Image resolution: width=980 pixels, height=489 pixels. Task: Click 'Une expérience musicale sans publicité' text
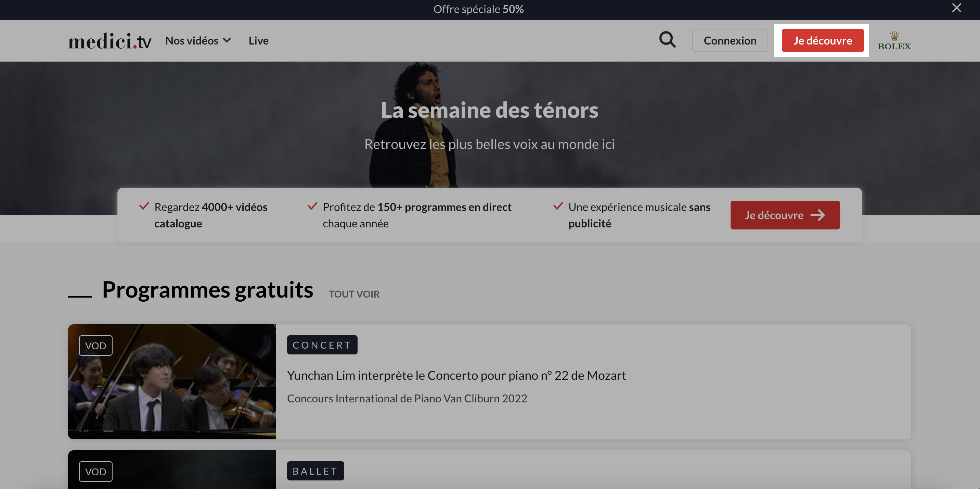tap(639, 215)
